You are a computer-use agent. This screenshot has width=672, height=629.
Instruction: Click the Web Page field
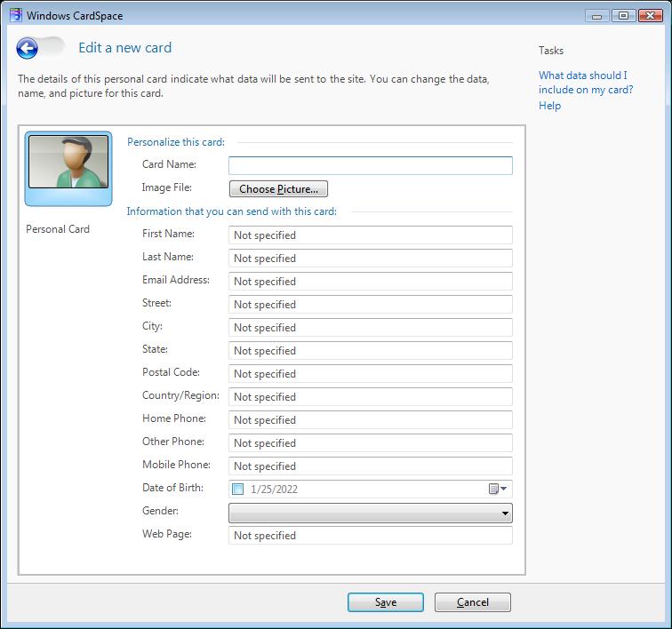371,536
